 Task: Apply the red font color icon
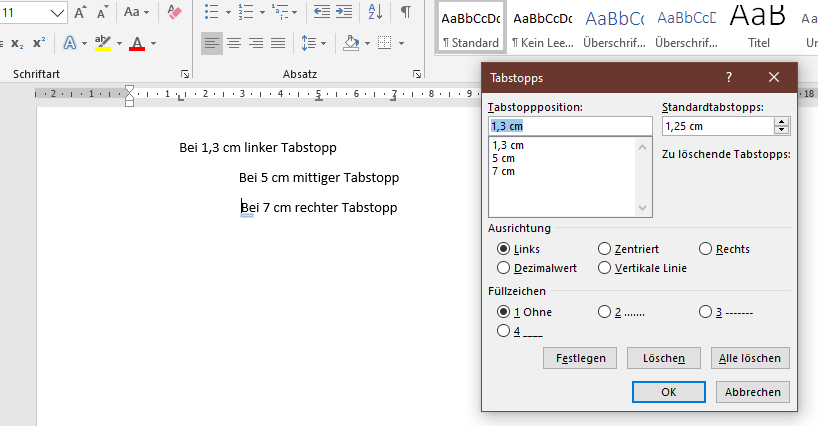point(137,43)
